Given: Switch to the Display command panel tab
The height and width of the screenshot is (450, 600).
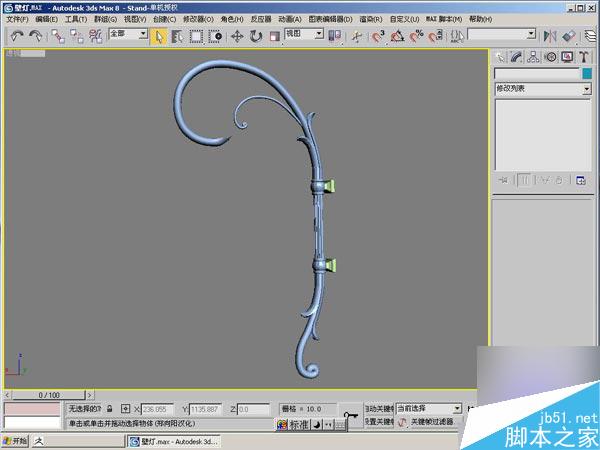Looking at the screenshot, I should pyautogui.click(x=567, y=57).
